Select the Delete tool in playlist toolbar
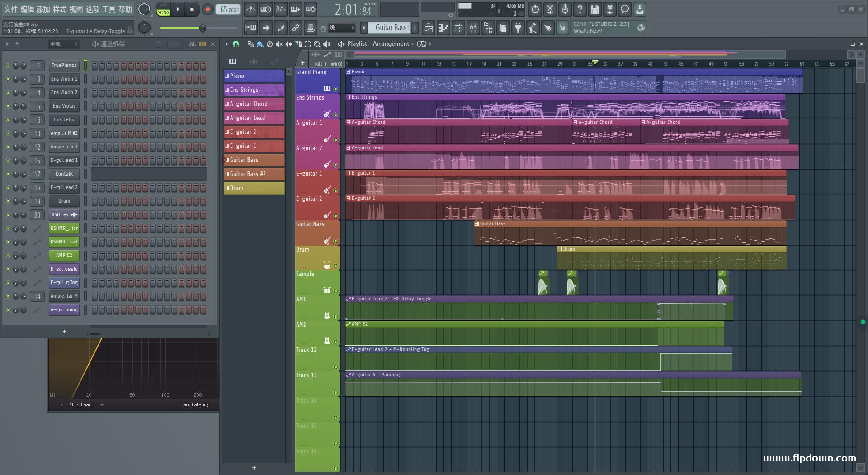The width and height of the screenshot is (868, 475). click(269, 44)
